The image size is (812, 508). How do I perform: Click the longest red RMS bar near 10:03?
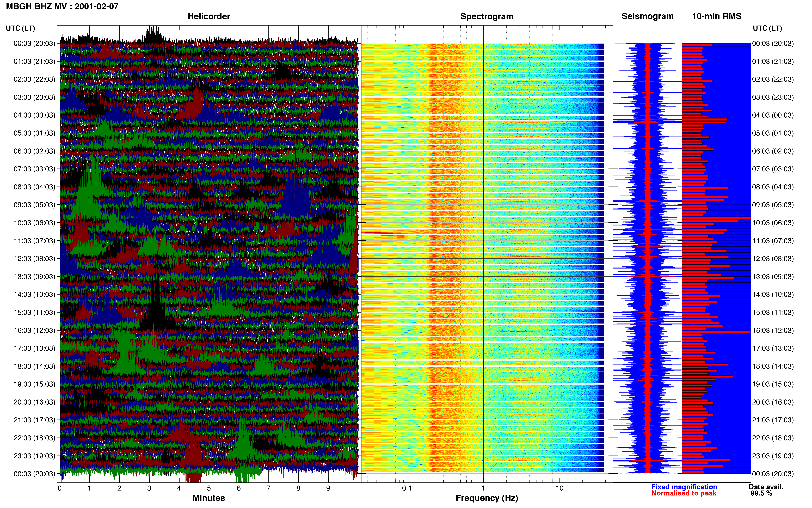point(716,218)
